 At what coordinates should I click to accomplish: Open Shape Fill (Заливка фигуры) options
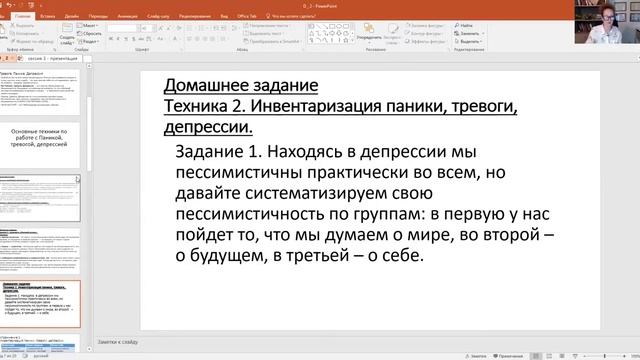[425, 25]
